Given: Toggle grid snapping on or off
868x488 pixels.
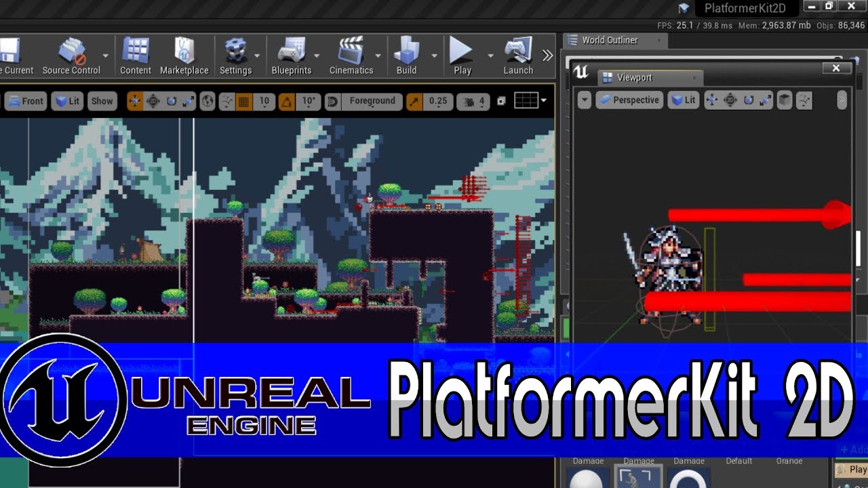Looking at the screenshot, I should (x=244, y=101).
